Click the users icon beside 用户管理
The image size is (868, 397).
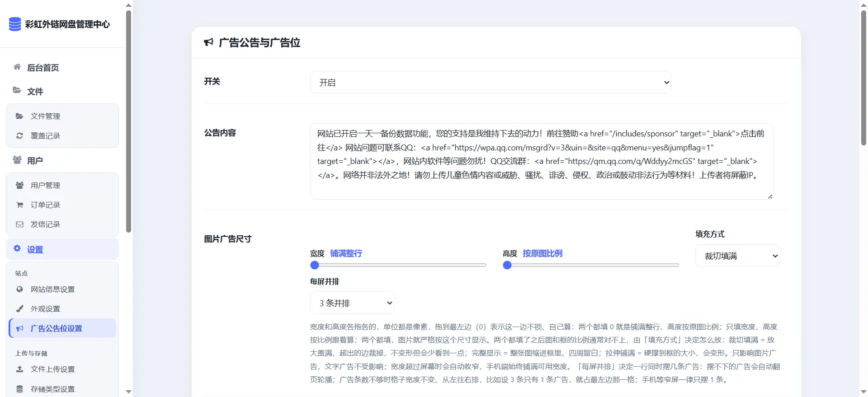(x=19, y=185)
